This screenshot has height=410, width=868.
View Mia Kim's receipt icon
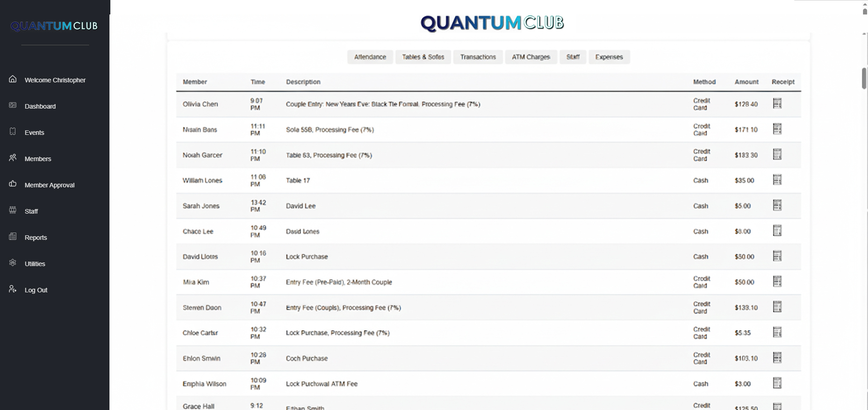tap(778, 281)
